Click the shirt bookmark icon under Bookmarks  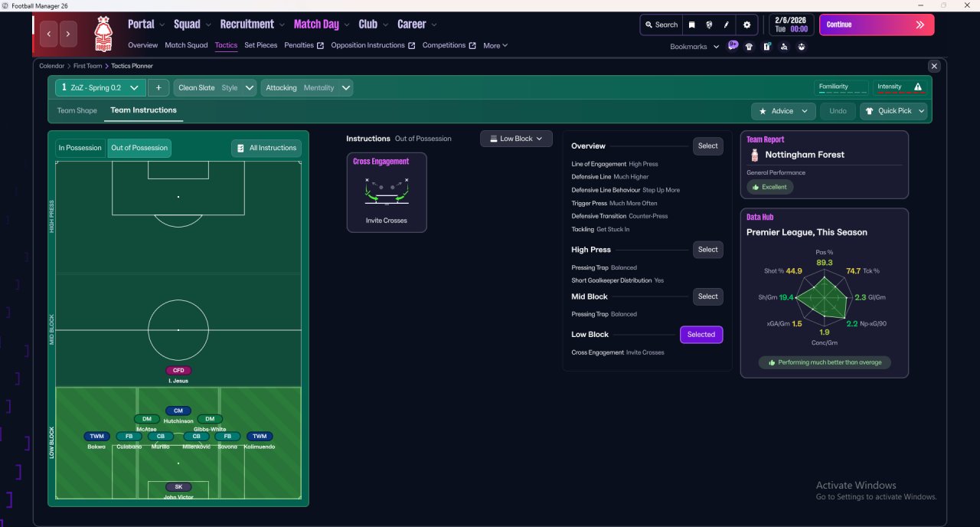(x=749, y=46)
